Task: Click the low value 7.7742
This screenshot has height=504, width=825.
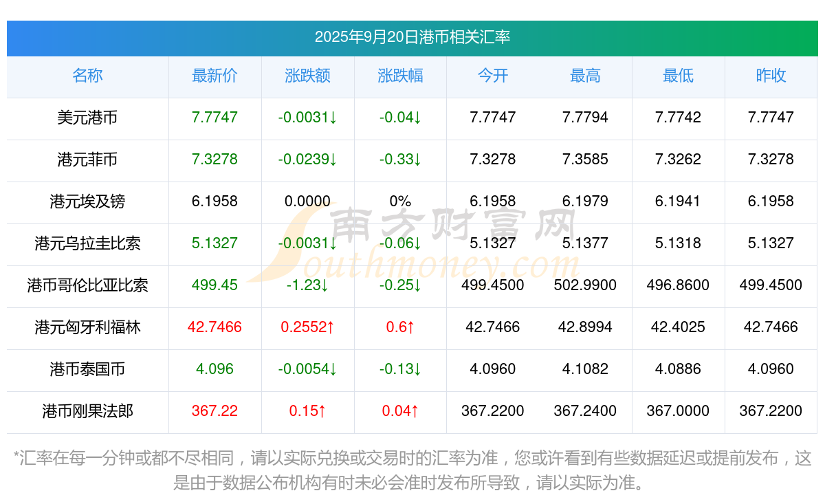Action: click(x=678, y=118)
